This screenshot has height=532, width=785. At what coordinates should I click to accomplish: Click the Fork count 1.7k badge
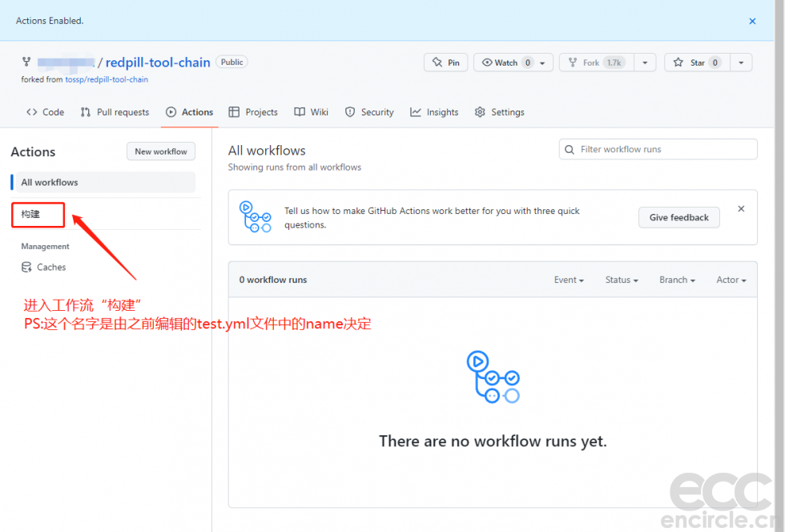coord(614,62)
